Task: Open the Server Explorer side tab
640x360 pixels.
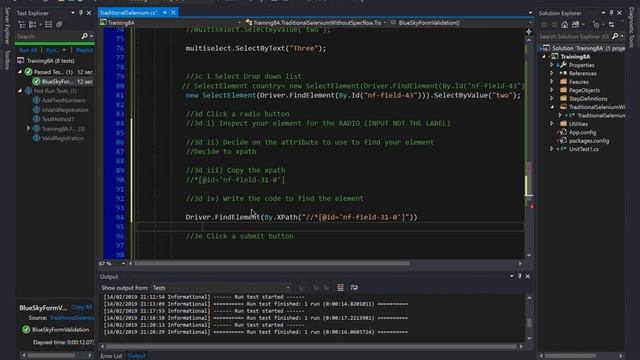Action: (7, 25)
